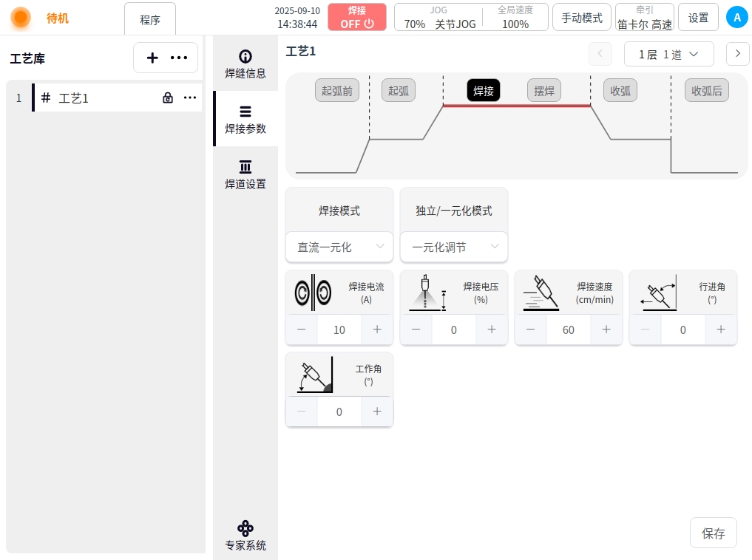
Task: Switch using the 手动模式 mode button
Action: tap(582, 18)
